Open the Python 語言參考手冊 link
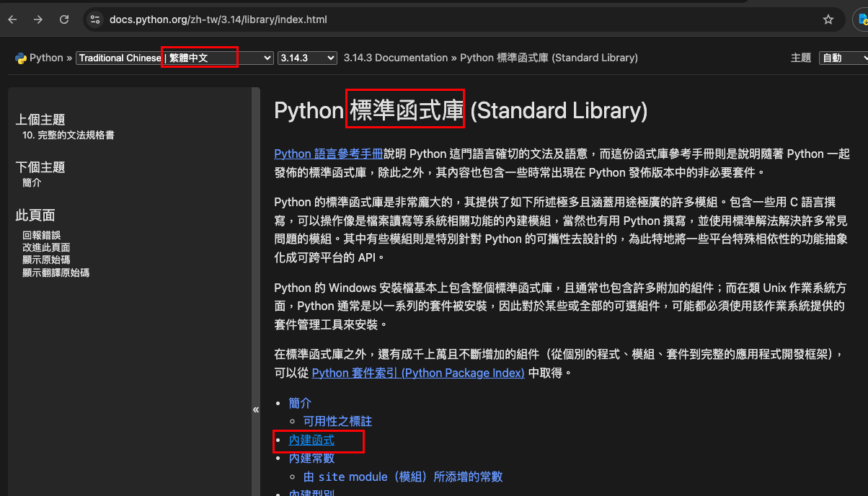Screen dimensions: 868x496 point(329,154)
